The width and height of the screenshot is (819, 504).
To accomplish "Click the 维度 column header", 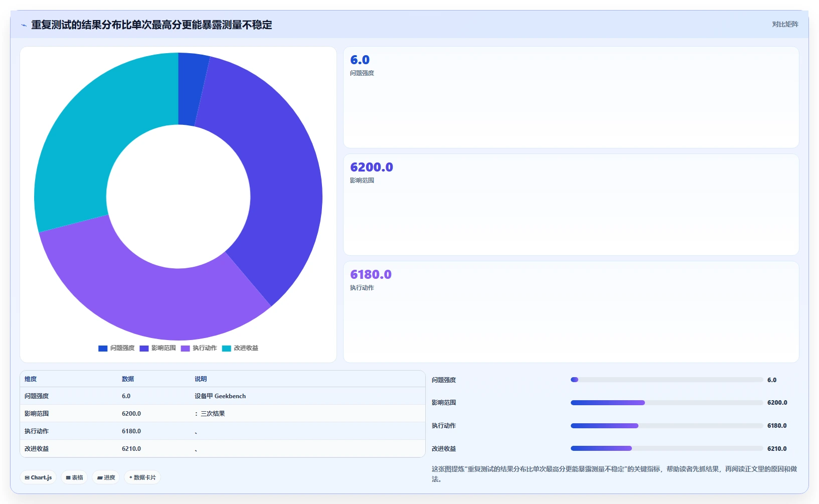I will [31, 379].
